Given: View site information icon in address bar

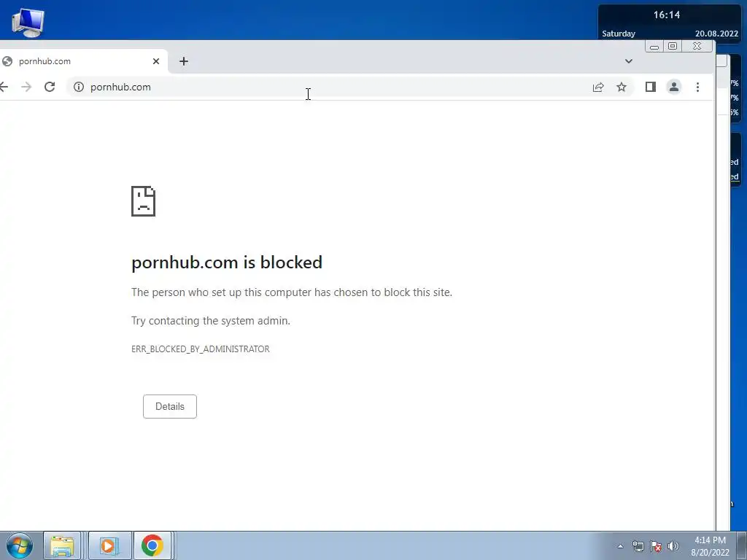Looking at the screenshot, I should pyautogui.click(x=79, y=87).
